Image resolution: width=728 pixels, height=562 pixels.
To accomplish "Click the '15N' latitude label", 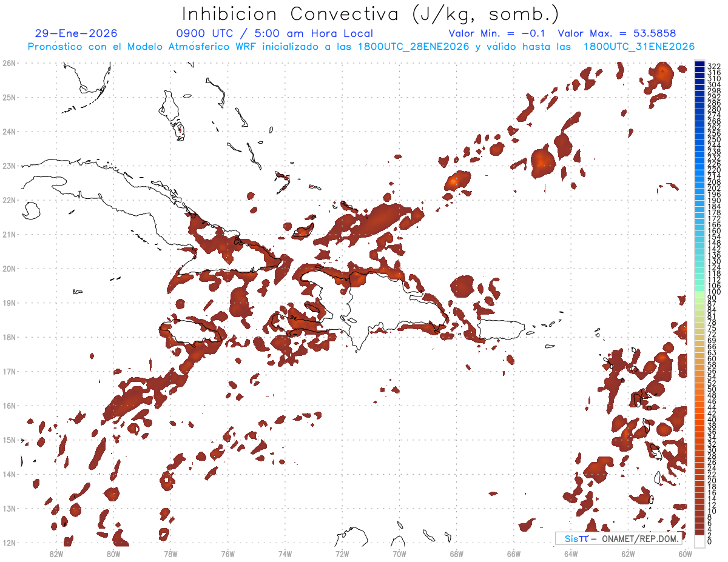I will (x=8, y=440).
